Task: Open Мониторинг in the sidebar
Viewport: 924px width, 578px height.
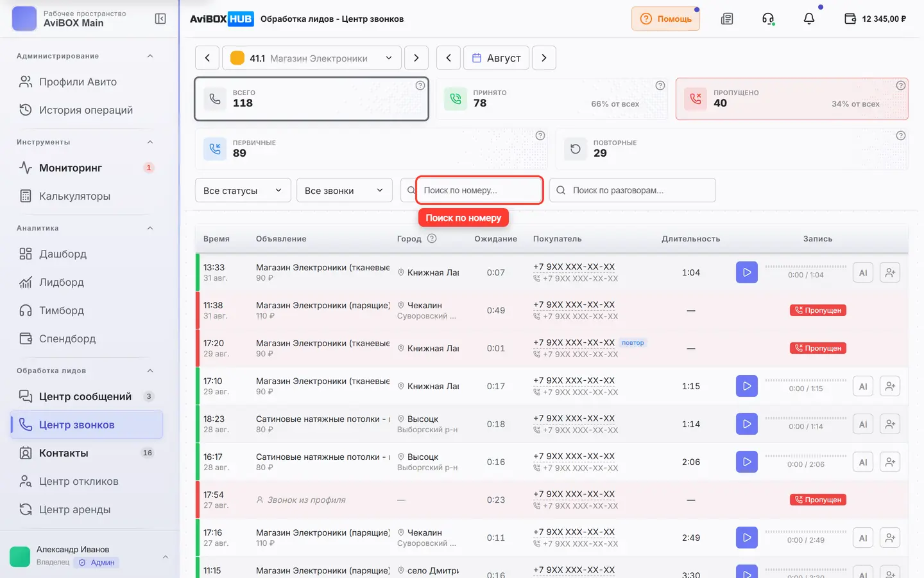Action: (x=87, y=168)
